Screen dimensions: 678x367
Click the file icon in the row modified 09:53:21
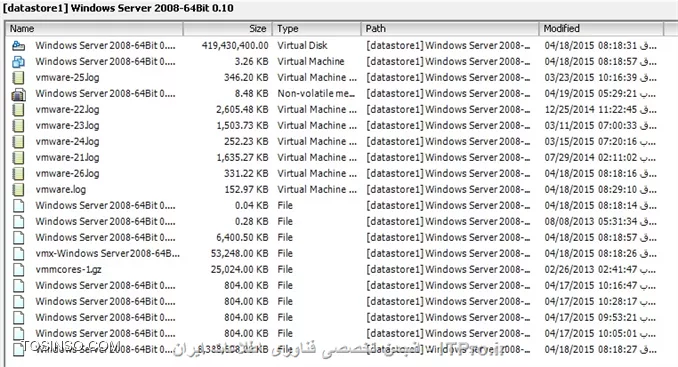point(18,317)
